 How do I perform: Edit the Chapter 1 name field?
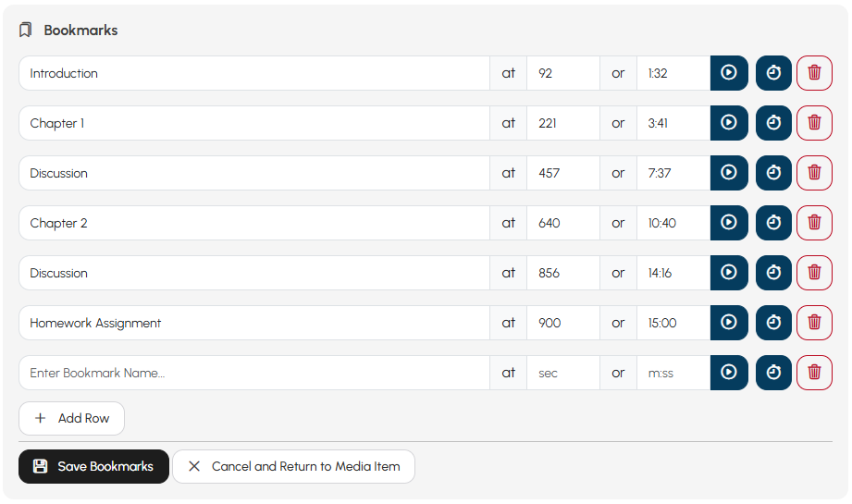[253, 123]
